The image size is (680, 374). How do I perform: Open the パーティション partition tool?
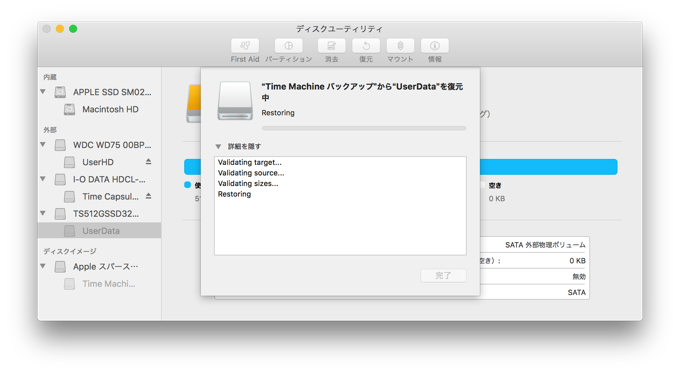click(288, 46)
